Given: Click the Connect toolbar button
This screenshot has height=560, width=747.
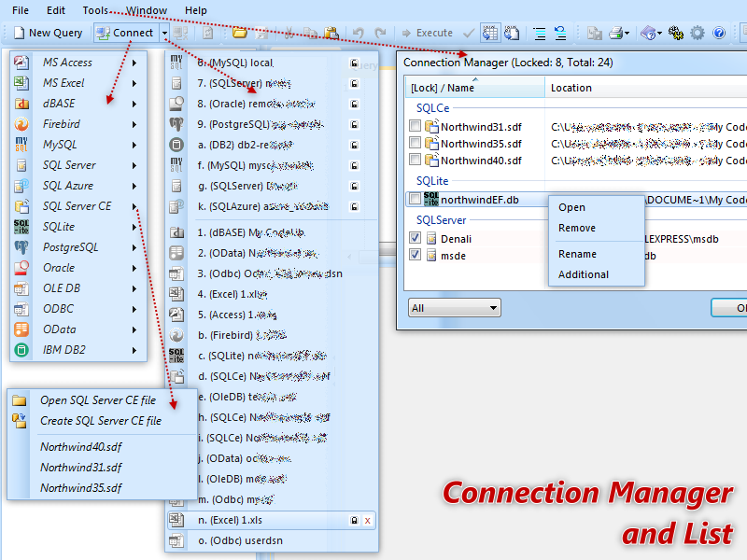Looking at the screenshot, I should pyautogui.click(x=125, y=33).
